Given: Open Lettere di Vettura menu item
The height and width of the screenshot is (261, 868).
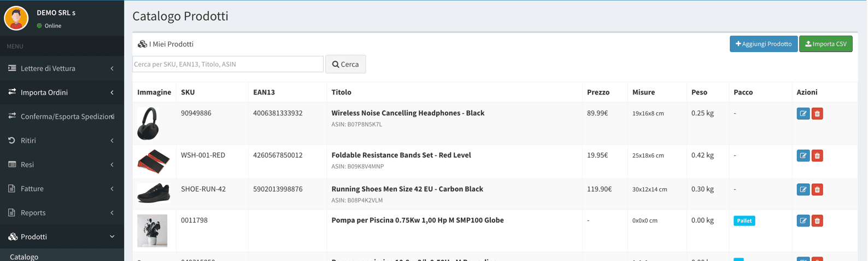Looking at the screenshot, I should [62, 68].
